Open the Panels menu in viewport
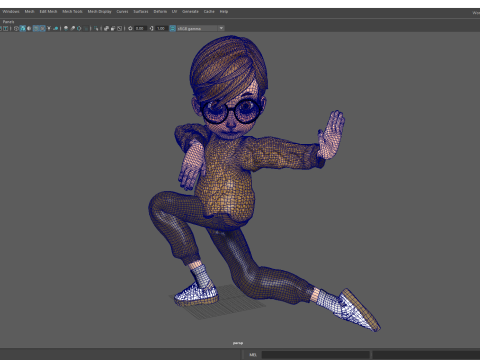The image size is (480, 360). [8, 22]
